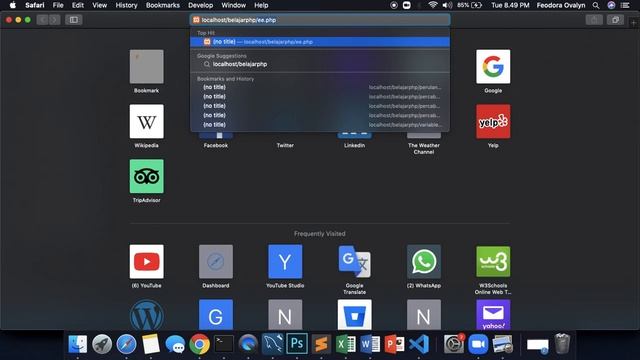
Task: Open the Google Translate tile
Action: [354, 262]
